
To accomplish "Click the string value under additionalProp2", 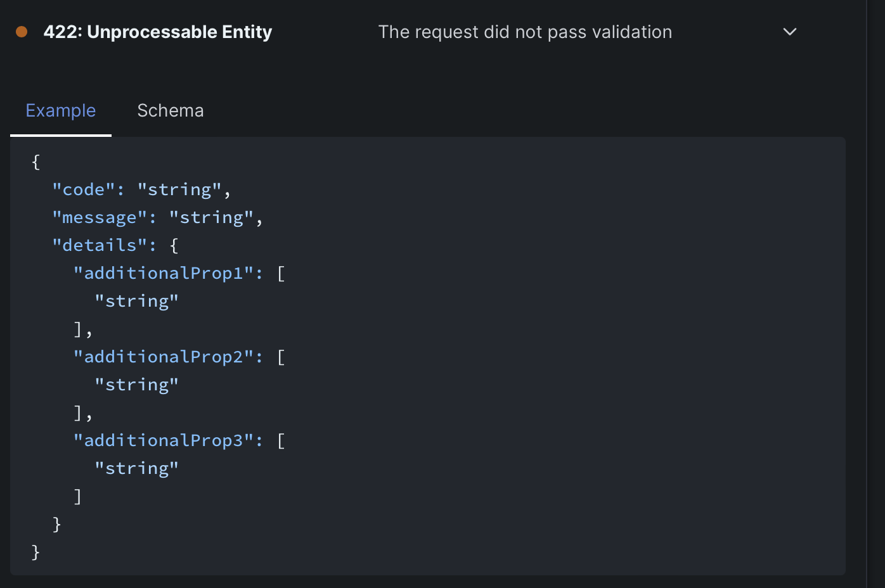I will pyautogui.click(x=136, y=385).
